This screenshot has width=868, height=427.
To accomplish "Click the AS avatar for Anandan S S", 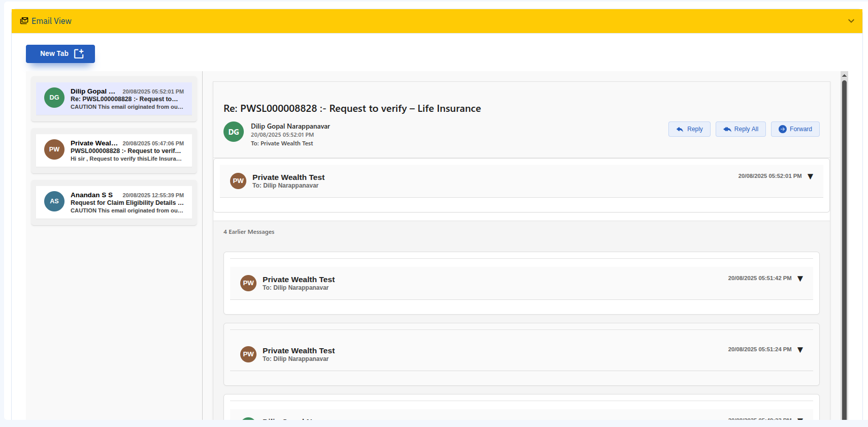I will [x=54, y=201].
